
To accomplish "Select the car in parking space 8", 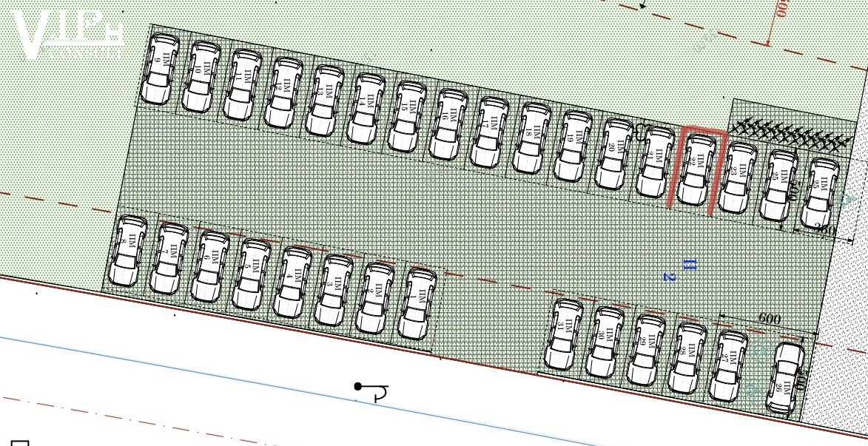I will click(129, 250).
